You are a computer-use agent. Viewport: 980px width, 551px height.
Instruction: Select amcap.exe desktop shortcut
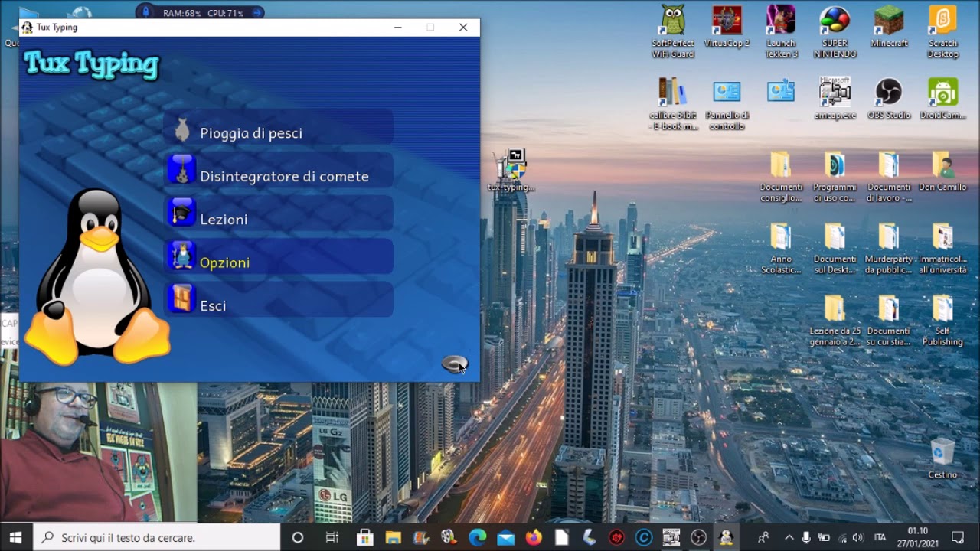[835, 98]
